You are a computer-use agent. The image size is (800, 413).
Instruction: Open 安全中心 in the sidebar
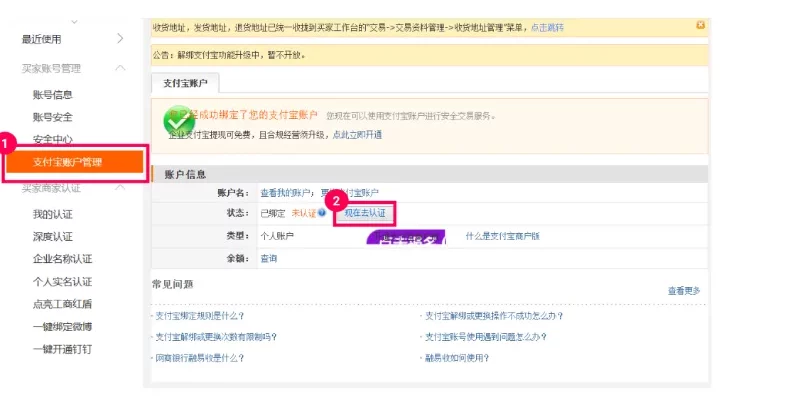[x=53, y=139]
